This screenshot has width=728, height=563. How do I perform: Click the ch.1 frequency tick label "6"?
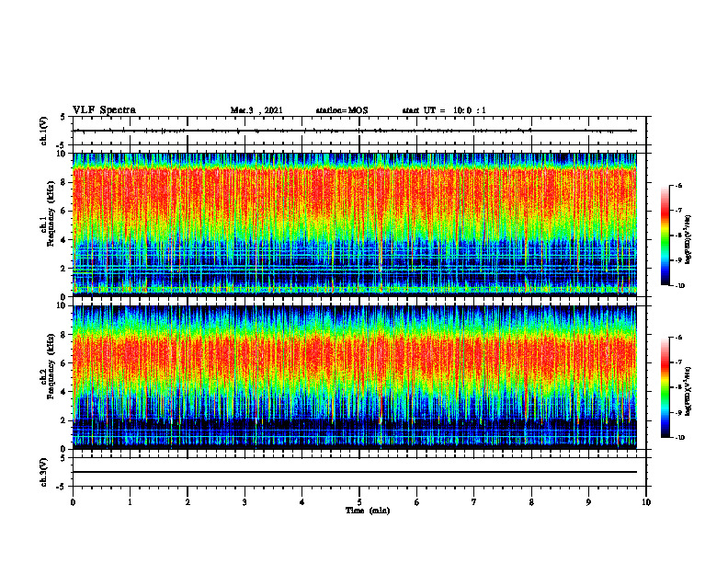coord(64,211)
